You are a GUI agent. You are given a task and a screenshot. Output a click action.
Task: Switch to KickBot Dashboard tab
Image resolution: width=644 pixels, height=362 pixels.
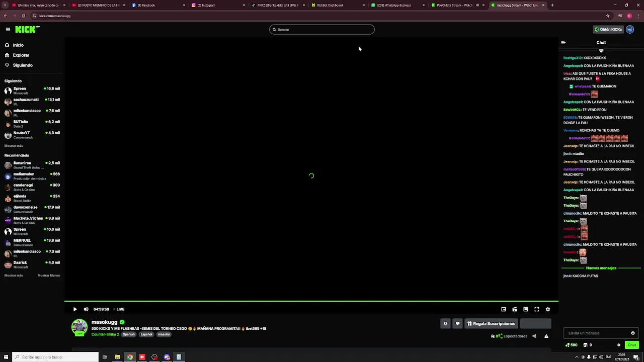click(337, 5)
